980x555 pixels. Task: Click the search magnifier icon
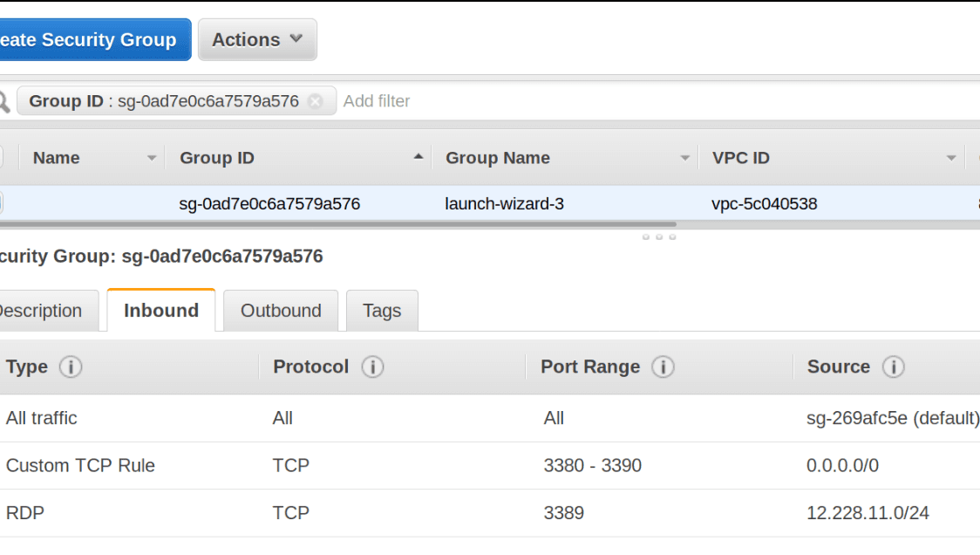click(x=3, y=102)
